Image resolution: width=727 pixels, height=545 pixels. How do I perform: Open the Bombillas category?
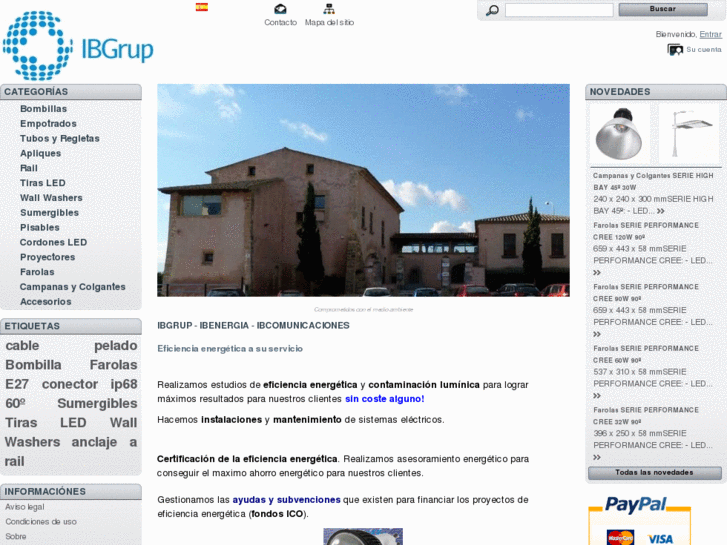click(44, 109)
